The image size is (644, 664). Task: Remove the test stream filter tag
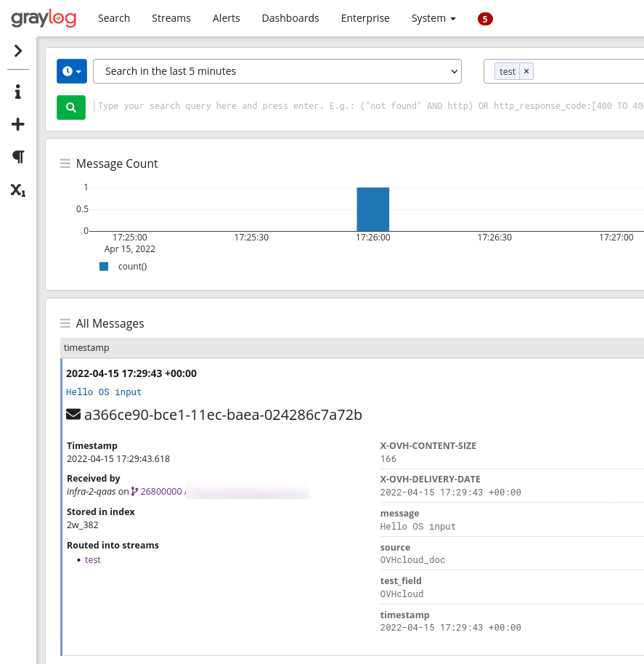(526, 71)
